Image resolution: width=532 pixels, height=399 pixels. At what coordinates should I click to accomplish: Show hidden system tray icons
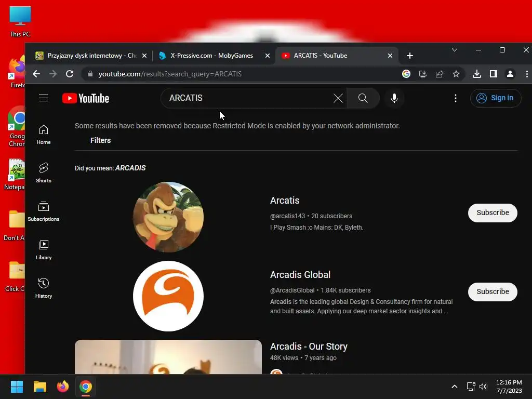pos(454,387)
